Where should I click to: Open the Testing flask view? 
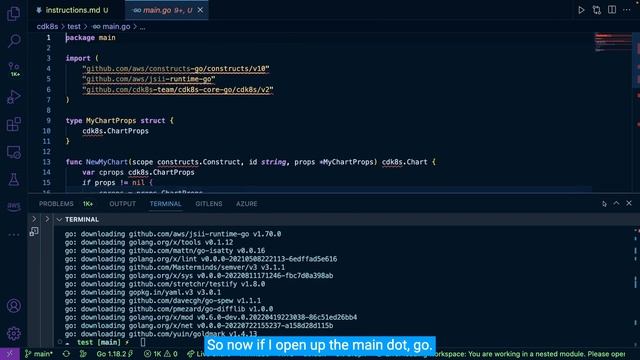[x=13, y=180]
